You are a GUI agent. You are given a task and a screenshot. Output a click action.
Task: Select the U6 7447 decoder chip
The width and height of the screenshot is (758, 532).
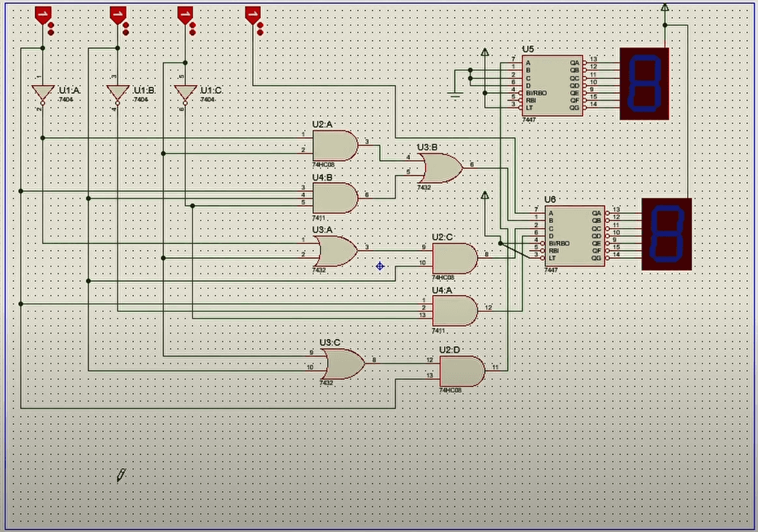point(574,237)
